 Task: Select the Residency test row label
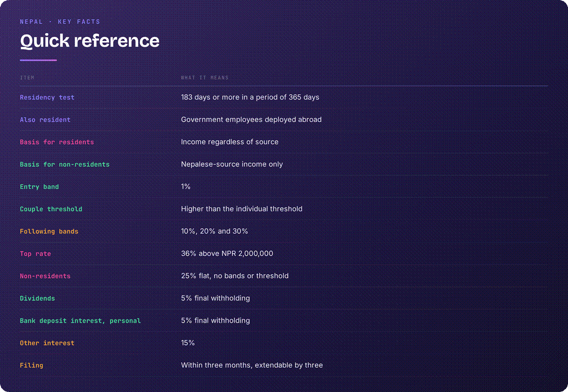(x=47, y=97)
